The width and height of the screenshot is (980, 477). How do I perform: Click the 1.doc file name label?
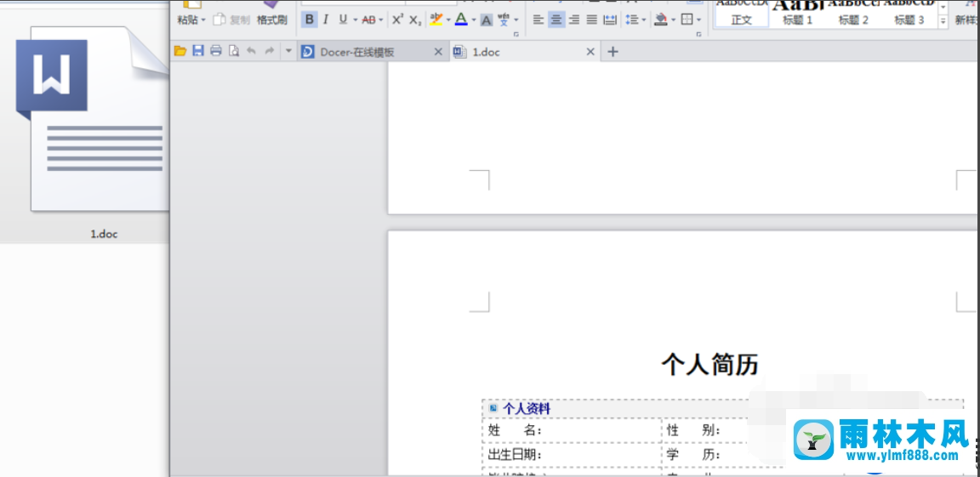click(104, 235)
